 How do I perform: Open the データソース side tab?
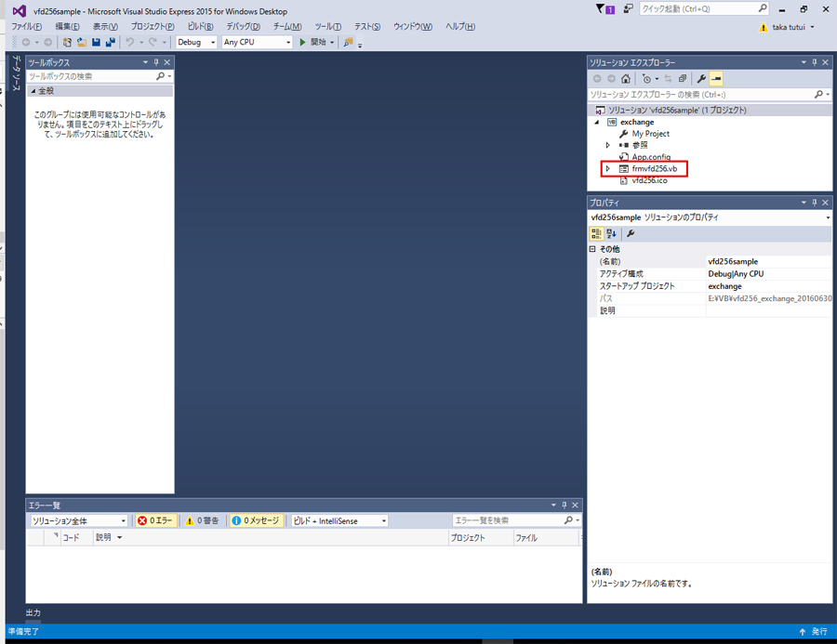(x=16, y=72)
